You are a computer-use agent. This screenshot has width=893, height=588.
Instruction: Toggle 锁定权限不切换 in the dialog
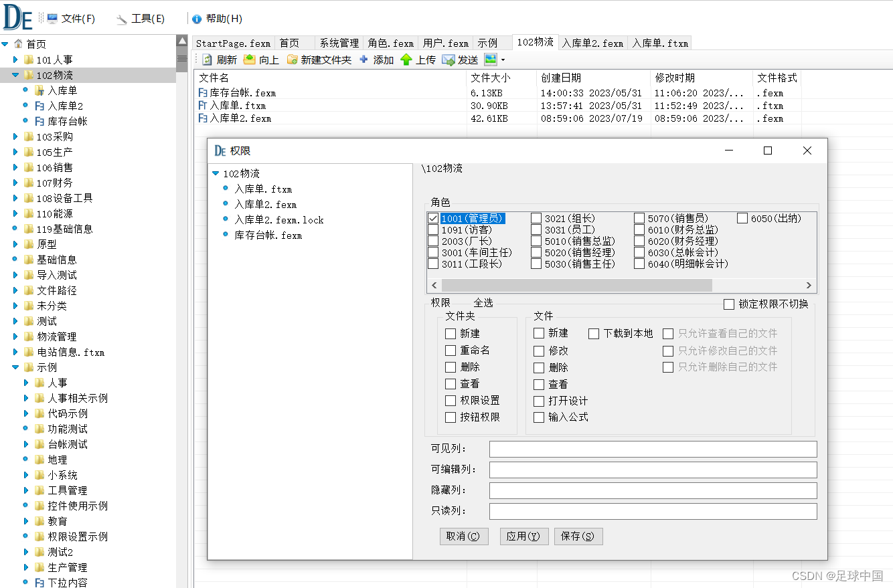click(729, 305)
